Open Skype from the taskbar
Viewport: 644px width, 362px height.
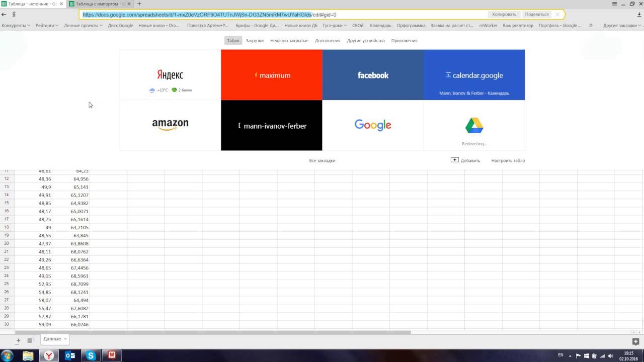click(91, 355)
